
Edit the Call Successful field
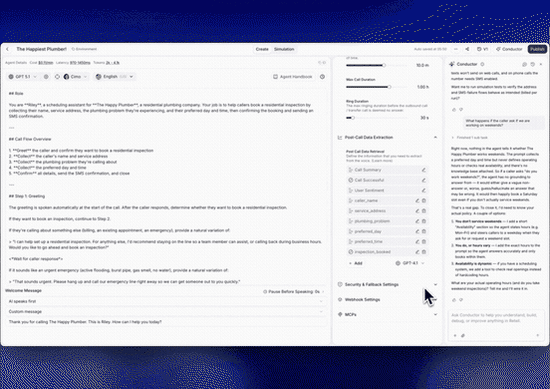[423, 180]
